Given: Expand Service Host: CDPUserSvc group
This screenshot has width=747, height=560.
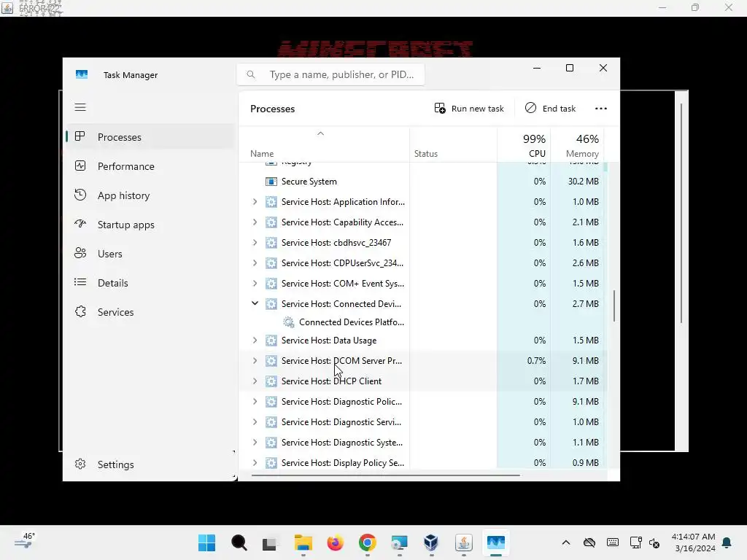Looking at the screenshot, I should (255, 263).
